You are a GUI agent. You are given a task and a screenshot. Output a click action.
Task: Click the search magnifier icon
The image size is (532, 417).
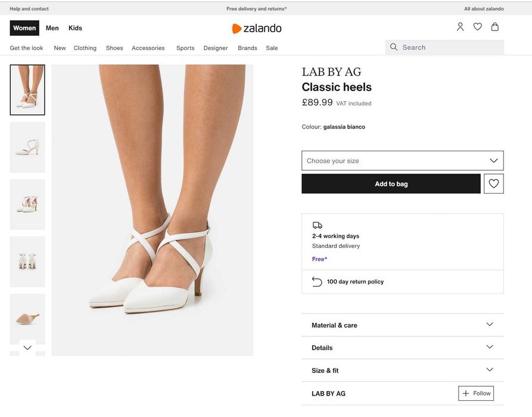point(394,47)
